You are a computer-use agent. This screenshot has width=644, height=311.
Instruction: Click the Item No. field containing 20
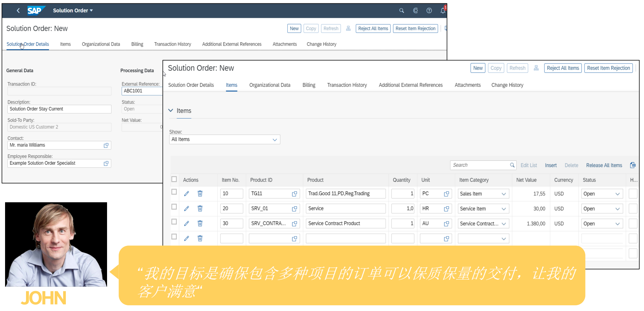[232, 209]
